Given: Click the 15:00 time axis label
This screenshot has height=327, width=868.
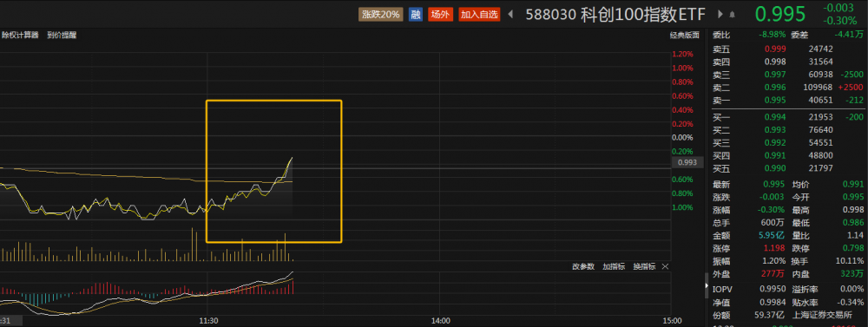Looking at the screenshot, I should tap(672, 320).
